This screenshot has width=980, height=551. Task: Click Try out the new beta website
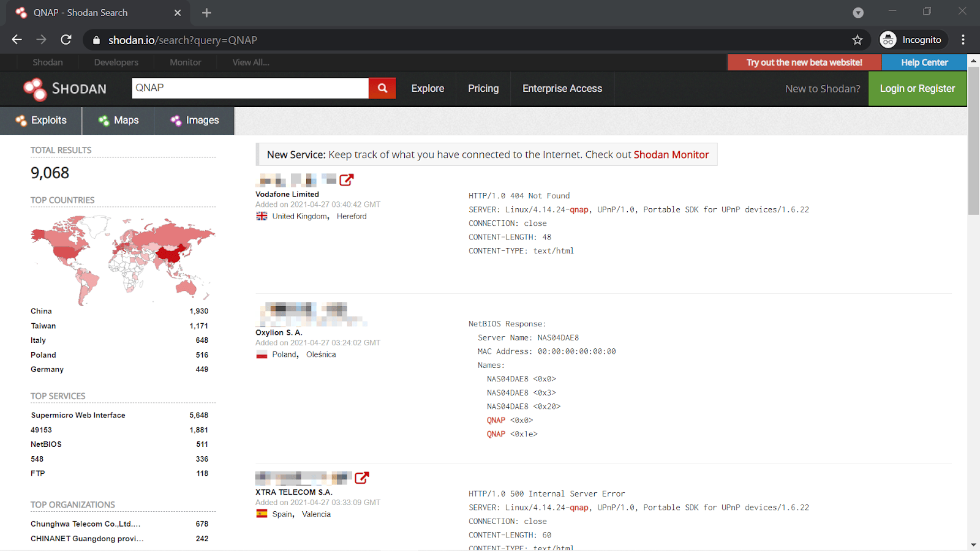[804, 62]
